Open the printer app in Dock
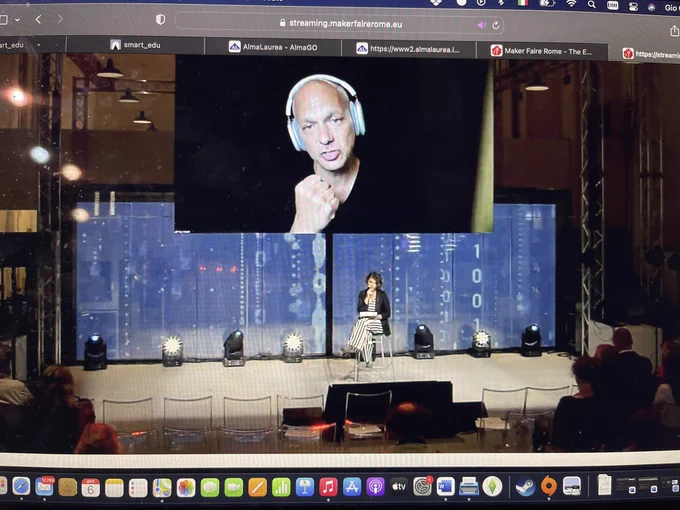This screenshot has height=510, width=680. [469, 486]
